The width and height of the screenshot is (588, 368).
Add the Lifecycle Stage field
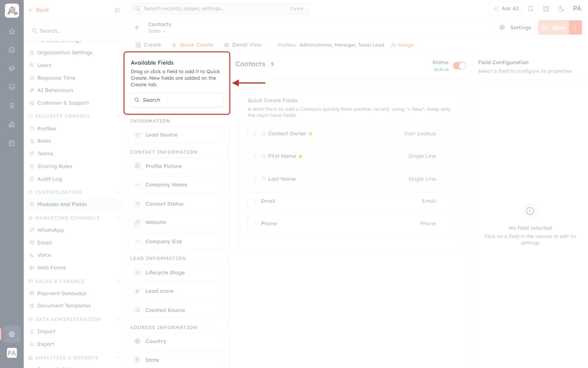pos(177,273)
